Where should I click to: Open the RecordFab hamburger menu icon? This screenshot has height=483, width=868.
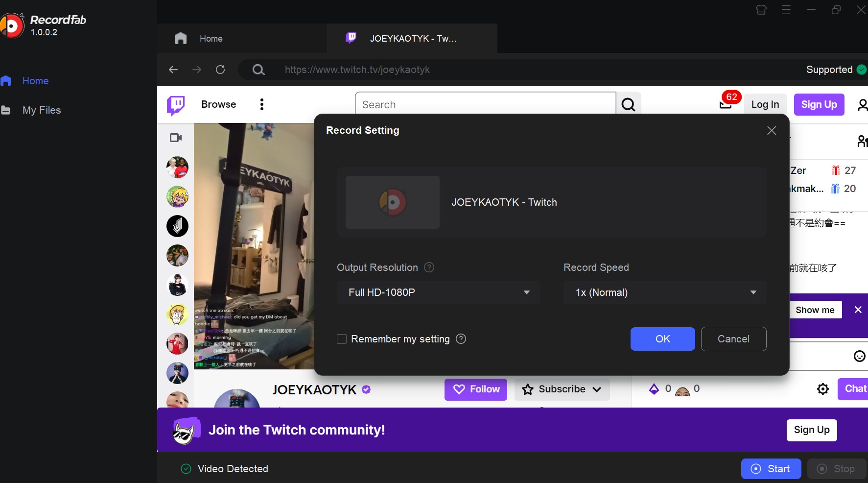pos(786,10)
